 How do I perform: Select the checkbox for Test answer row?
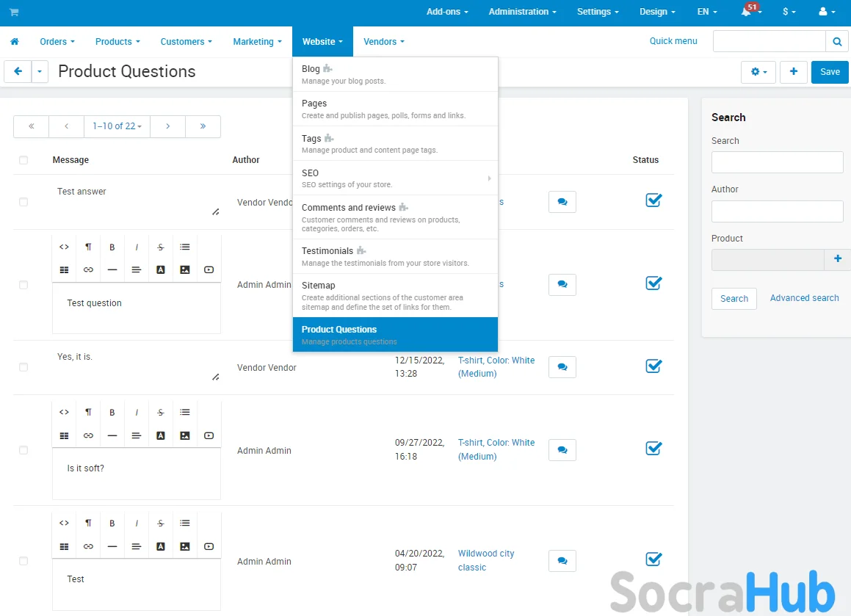(x=23, y=202)
